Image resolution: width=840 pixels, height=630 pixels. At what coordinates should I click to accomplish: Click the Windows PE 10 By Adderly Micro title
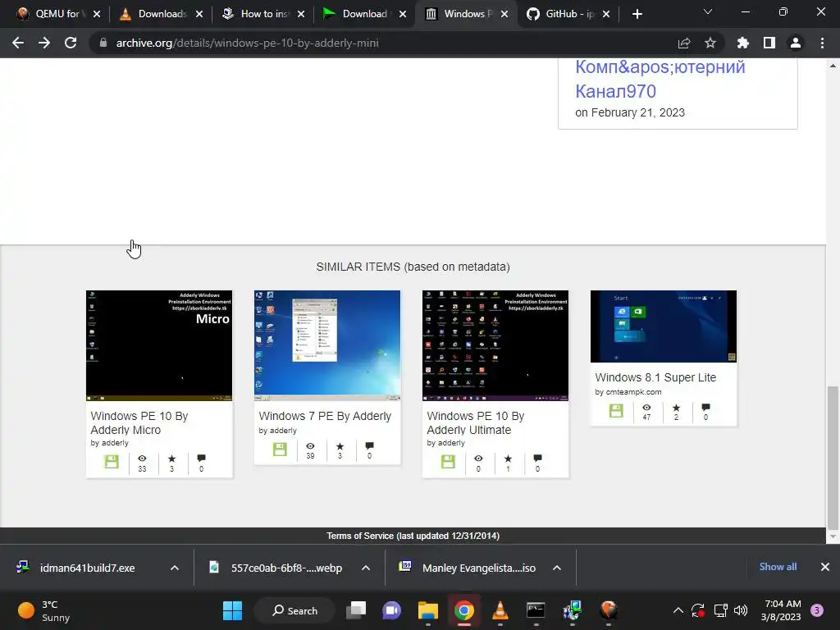coord(139,422)
